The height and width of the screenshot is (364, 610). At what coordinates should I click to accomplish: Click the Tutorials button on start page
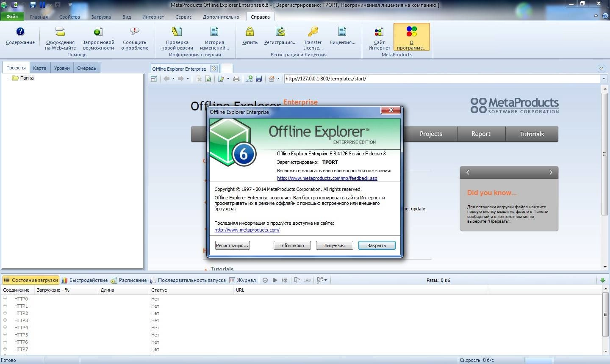(532, 134)
